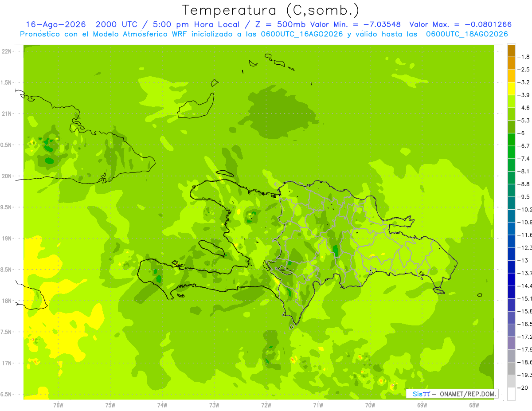
Task: Click the "72W" longitude label
Action: [x=266, y=405]
